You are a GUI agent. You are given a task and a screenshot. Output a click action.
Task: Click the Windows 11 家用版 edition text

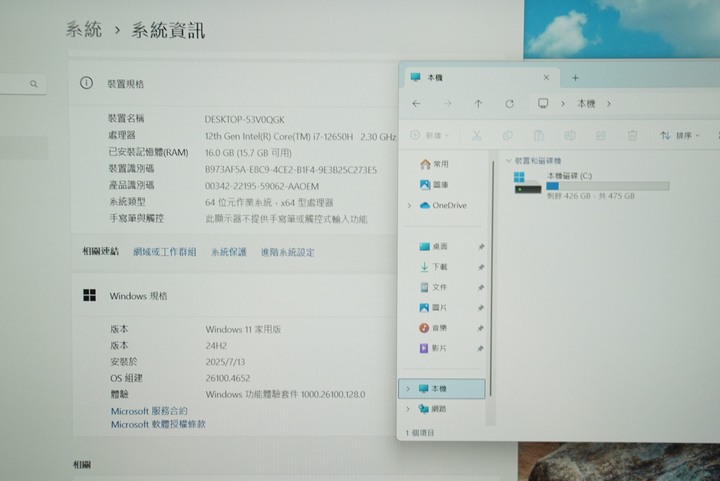tap(243, 329)
